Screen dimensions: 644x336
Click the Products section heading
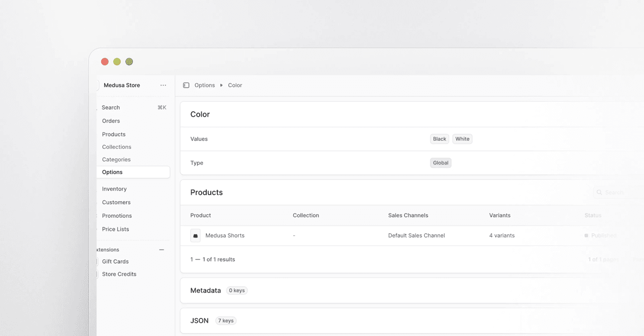pyautogui.click(x=206, y=193)
